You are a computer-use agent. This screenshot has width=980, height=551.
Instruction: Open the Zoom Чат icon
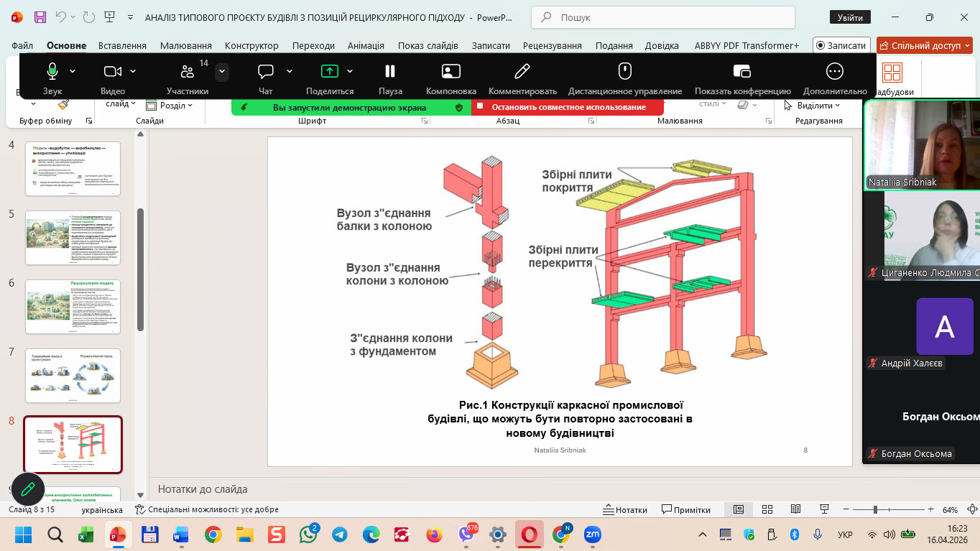[x=266, y=71]
